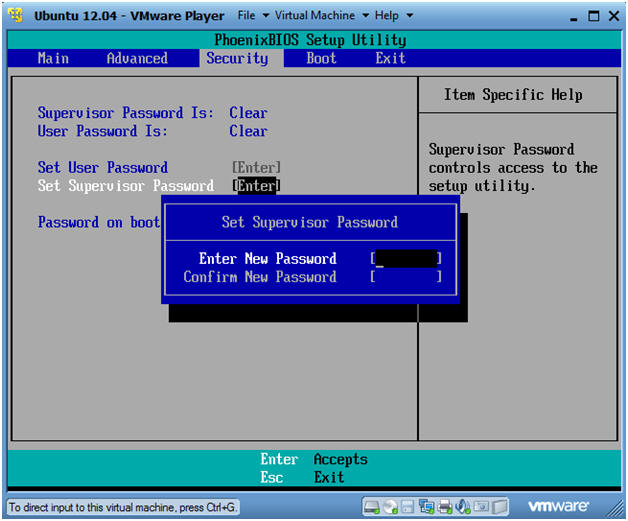Expand the File menu dropdown arrow

266,16
